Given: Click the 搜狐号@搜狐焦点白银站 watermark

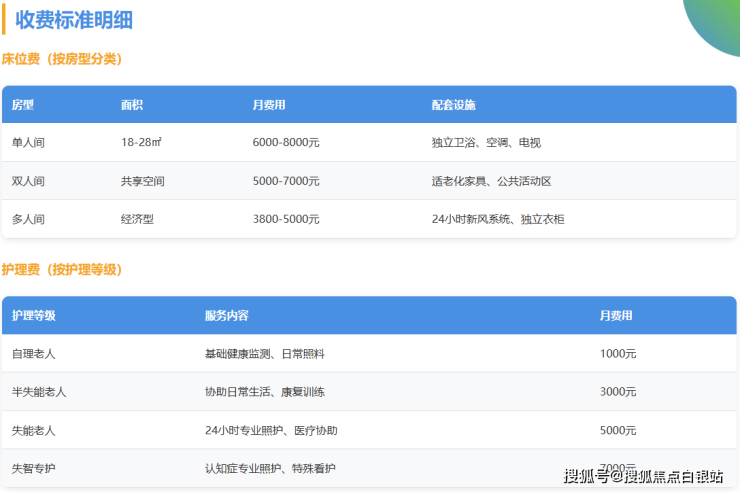Looking at the screenshot, I should tap(644, 476).
